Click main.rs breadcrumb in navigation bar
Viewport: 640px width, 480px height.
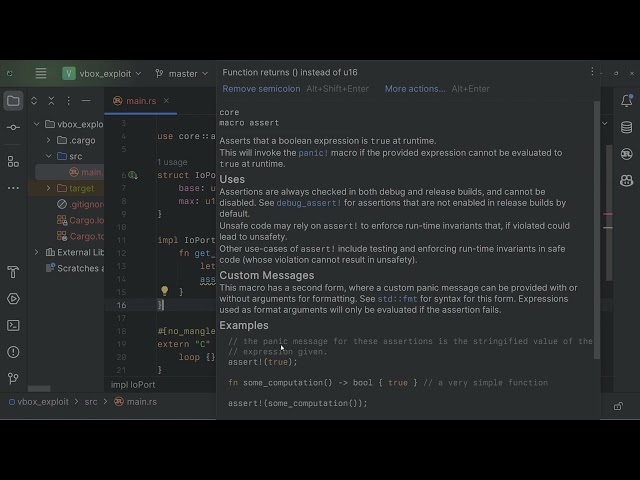[136, 402]
